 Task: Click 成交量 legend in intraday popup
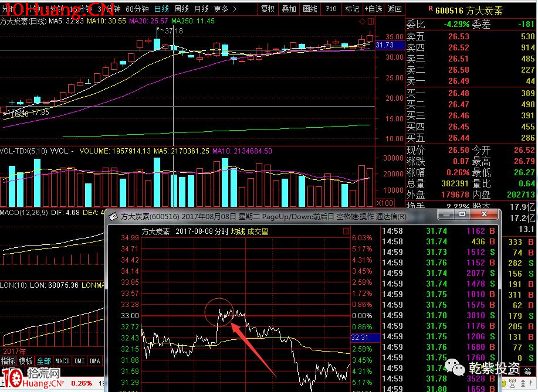[258, 231]
